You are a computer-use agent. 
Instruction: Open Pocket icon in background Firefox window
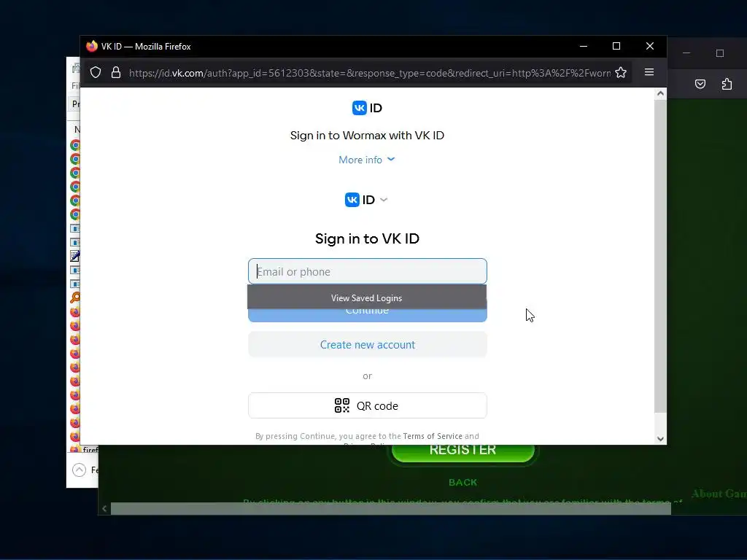coord(700,85)
